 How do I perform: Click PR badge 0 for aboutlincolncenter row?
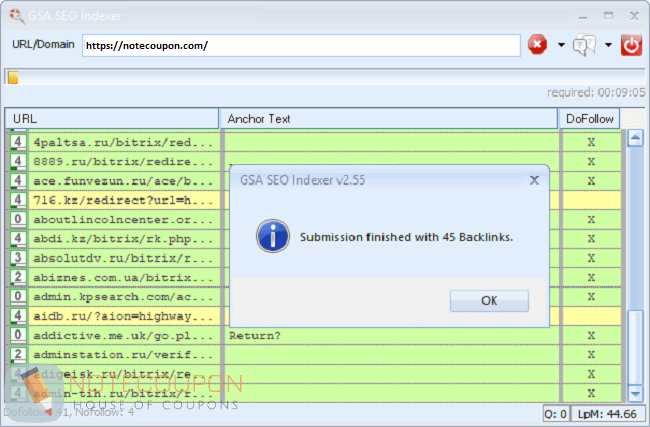(18, 219)
